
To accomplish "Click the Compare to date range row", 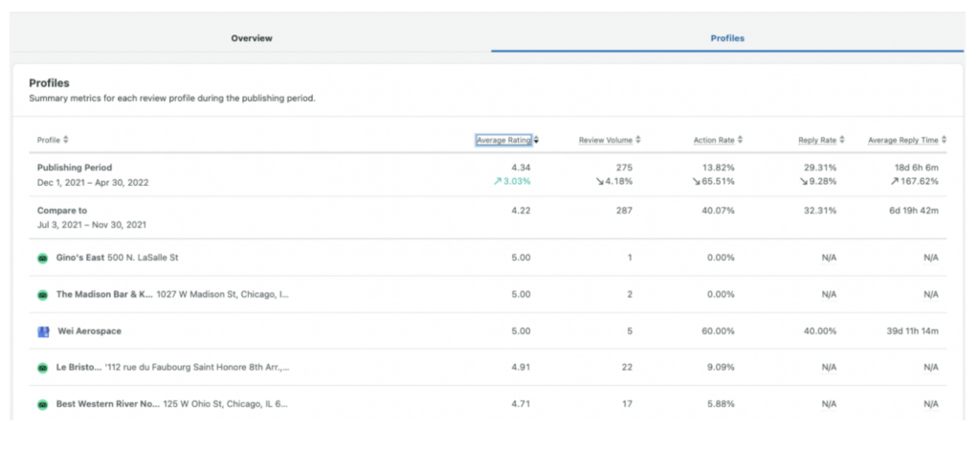I will click(92, 224).
